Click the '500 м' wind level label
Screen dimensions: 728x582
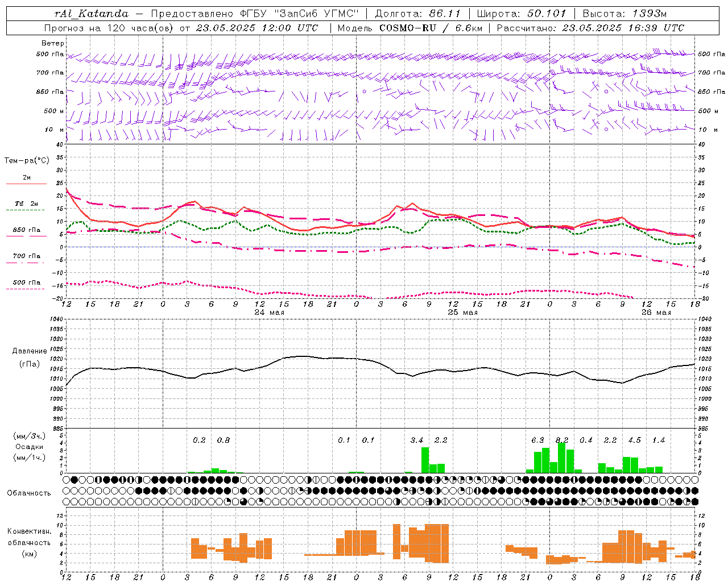point(54,111)
